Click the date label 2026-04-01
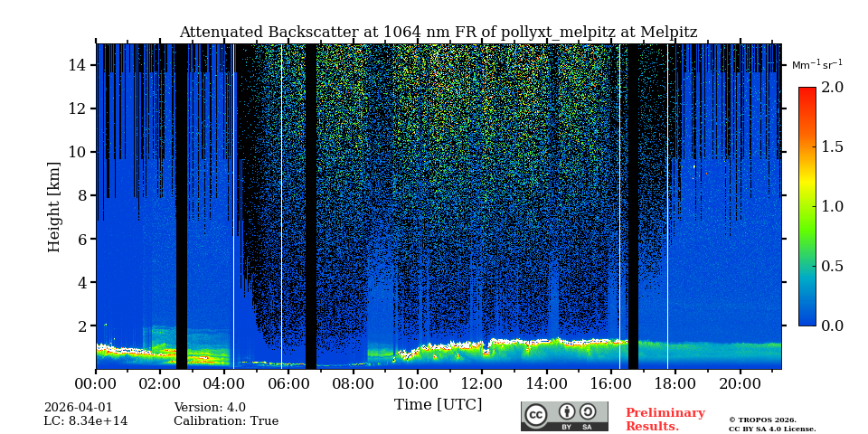Screen dimensions: 868x434 tap(79, 408)
